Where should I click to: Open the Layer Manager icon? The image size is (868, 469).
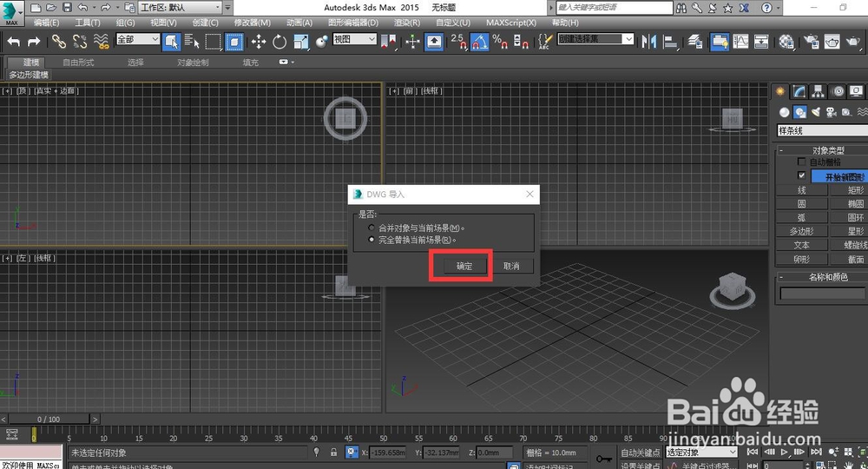695,42
